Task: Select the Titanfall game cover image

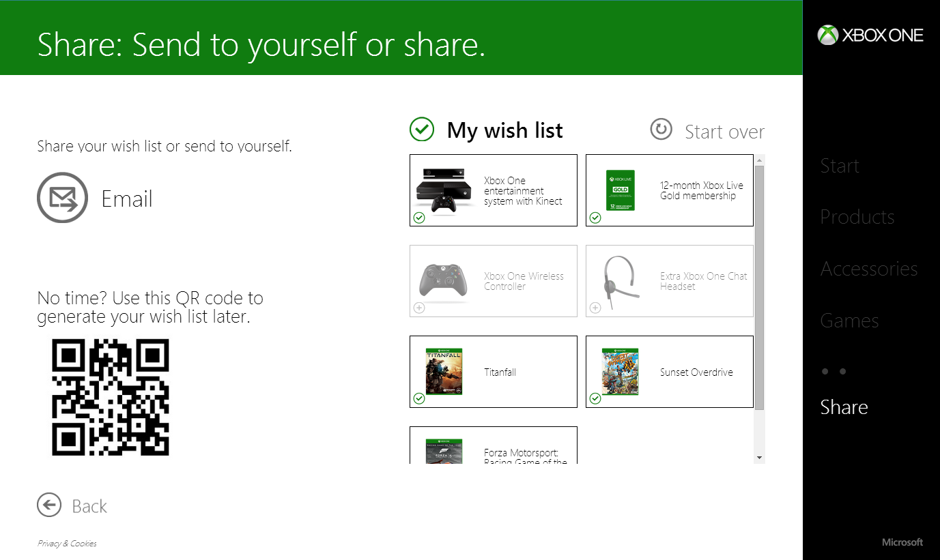Action: tap(444, 372)
